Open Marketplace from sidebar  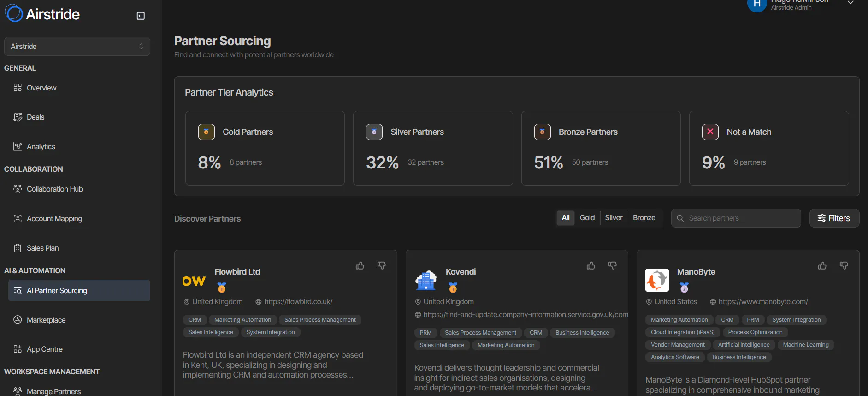[x=46, y=320]
